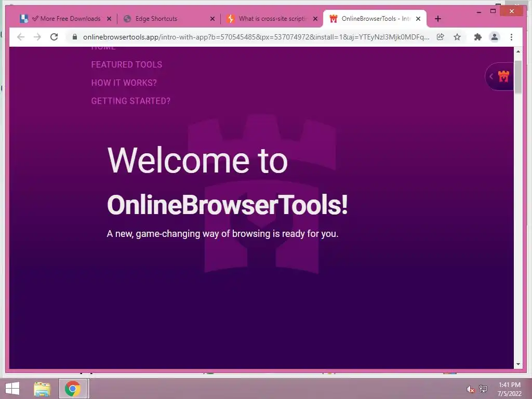Bookmark this page with the star icon
Screen dimensions: 532x399
pyautogui.click(x=457, y=37)
